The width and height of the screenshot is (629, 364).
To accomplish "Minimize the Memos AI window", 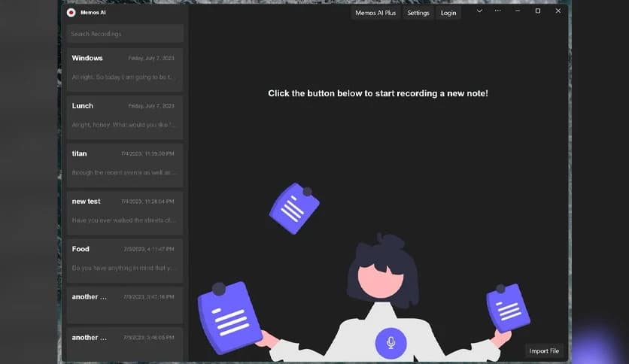I will coord(518,11).
